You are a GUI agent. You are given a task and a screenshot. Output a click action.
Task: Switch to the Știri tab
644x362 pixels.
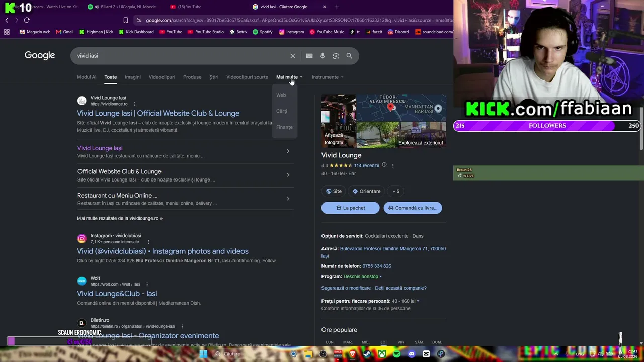(214, 77)
